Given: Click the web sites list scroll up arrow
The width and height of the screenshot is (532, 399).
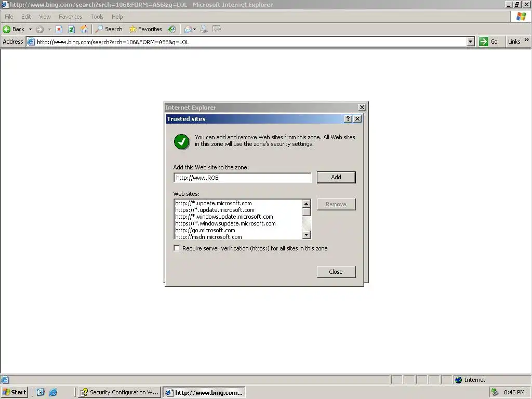Looking at the screenshot, I should (x=307, y=204).
